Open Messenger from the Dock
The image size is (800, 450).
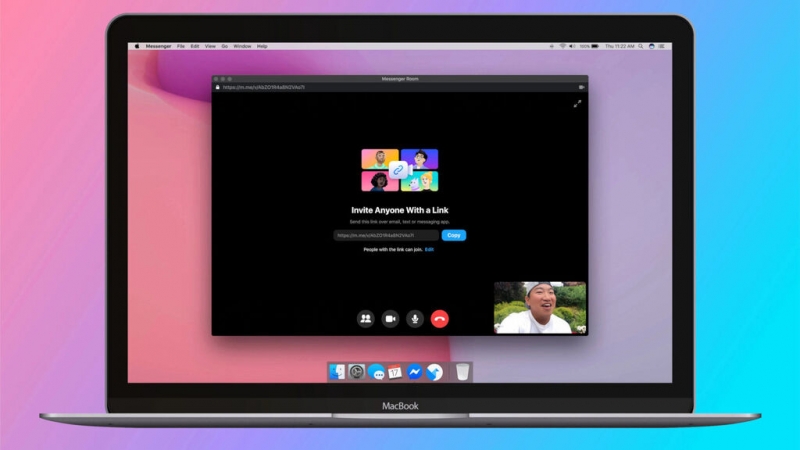pyautogui.click(x=414, y=372)
